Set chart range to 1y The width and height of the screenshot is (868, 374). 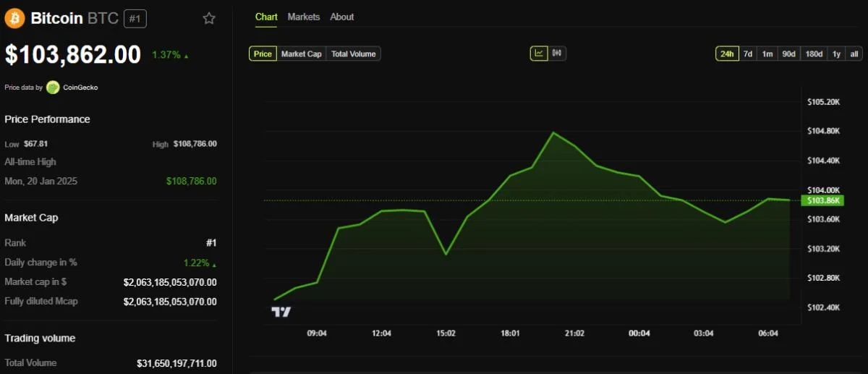836,54
